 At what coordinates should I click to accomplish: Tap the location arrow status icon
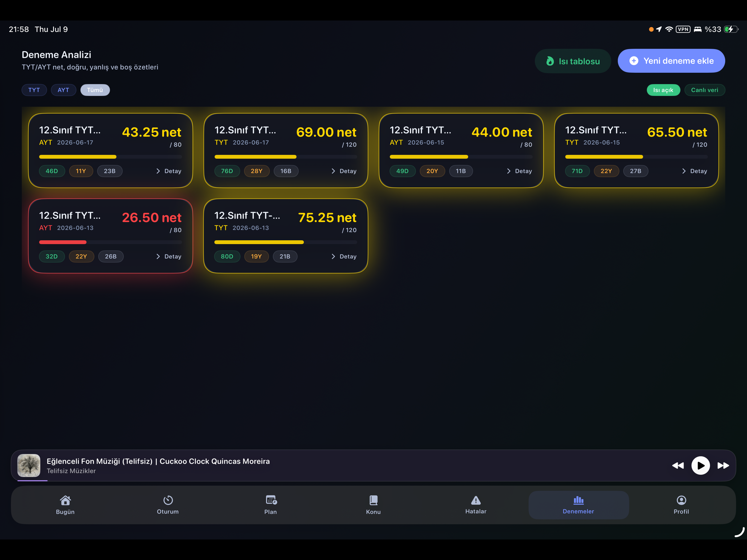coord(659,29)
